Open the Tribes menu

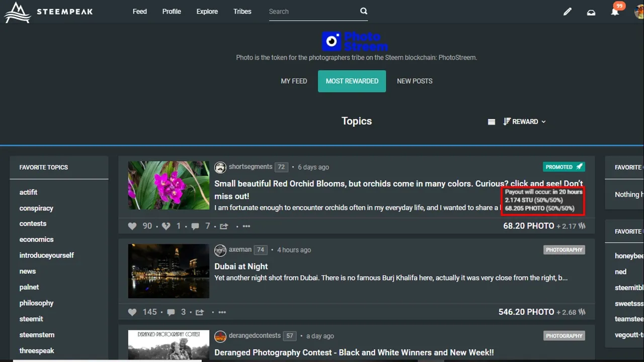click(x=243, y=12)
